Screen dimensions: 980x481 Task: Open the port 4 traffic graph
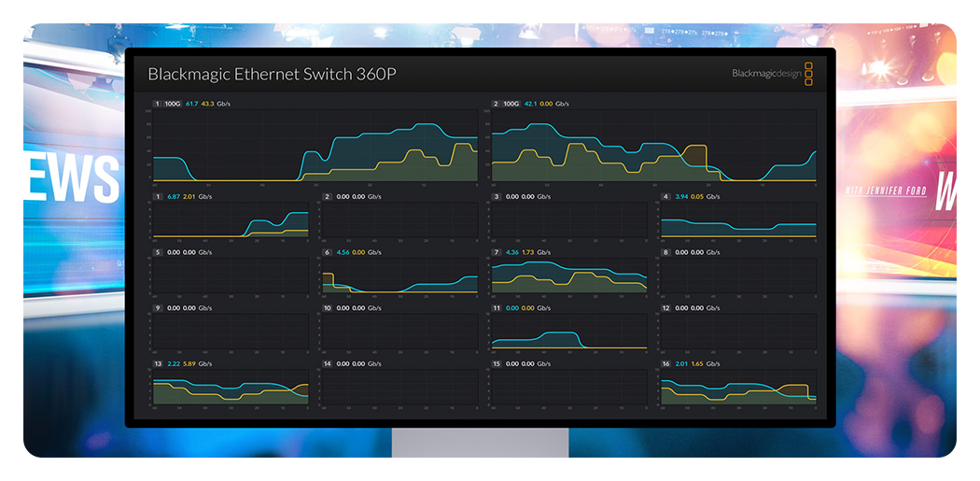click(x=739, y=219)
